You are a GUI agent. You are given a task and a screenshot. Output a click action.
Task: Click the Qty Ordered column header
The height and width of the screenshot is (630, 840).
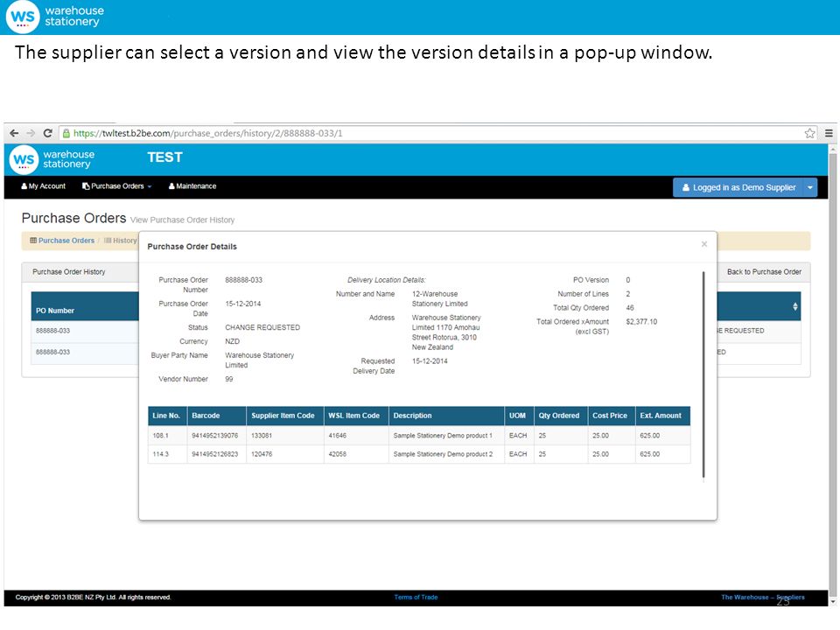pyautogui.click(x=559, y=416)
